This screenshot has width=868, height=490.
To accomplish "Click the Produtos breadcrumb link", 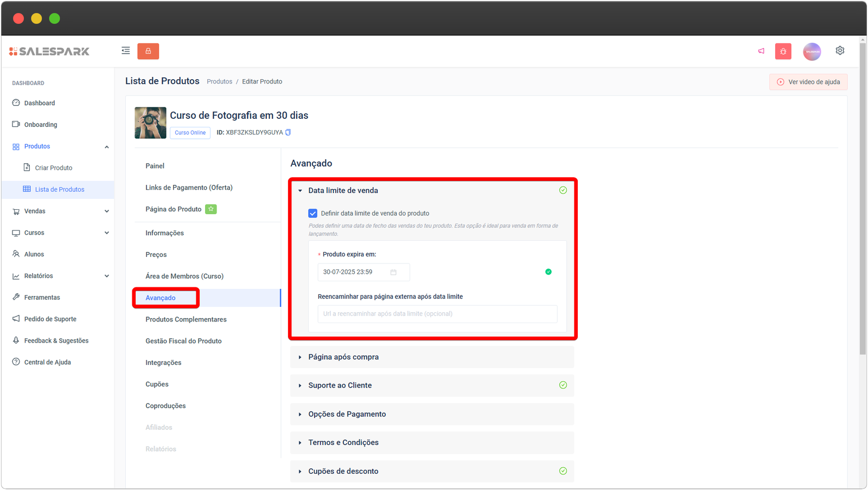I will [x=219, y=81].
